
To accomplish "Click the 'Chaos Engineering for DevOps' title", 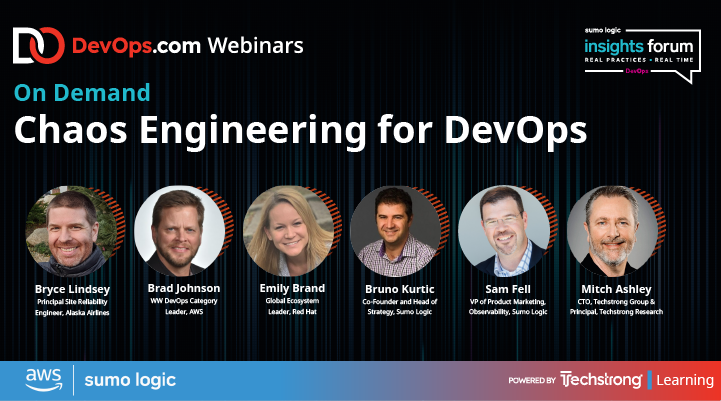I will click(x=300, y=132).
